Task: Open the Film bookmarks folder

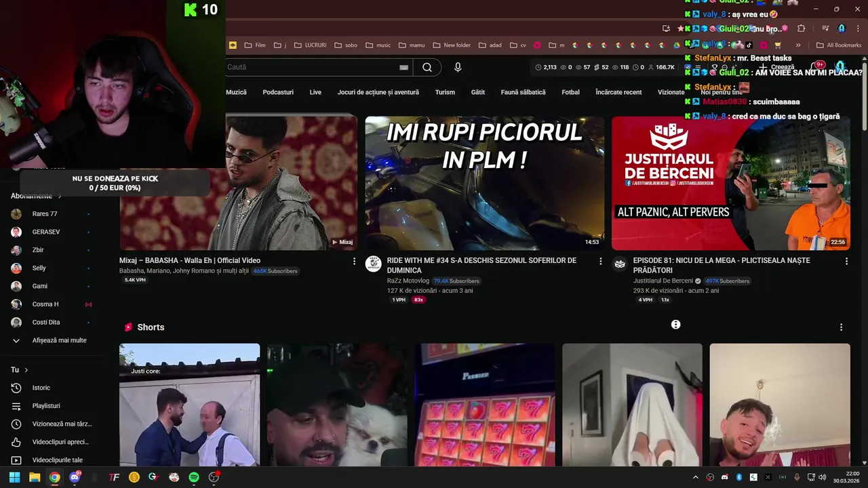Action: (x=255, y=45)
